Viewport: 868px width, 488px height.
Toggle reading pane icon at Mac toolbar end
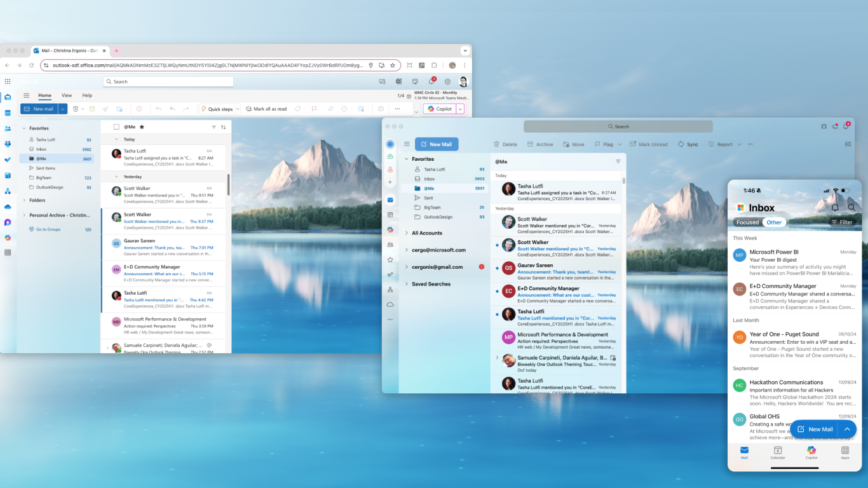[x=848, y=144]
